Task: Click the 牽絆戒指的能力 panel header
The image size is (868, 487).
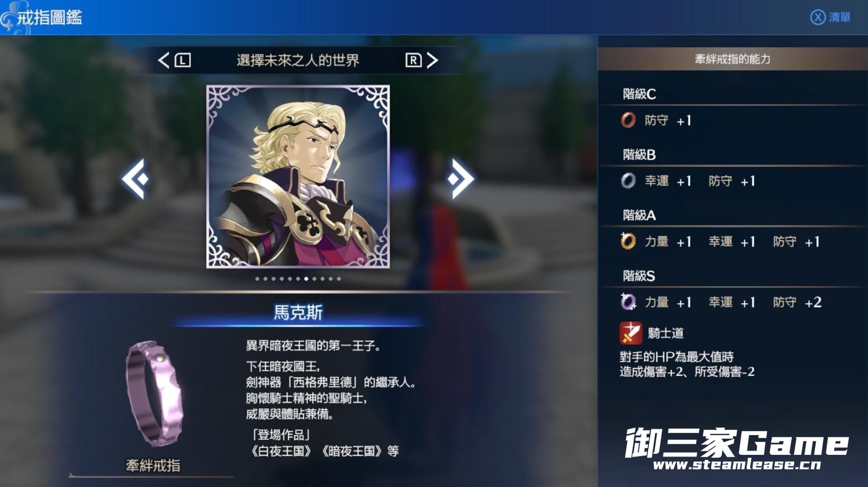Action: click(733, 59)
